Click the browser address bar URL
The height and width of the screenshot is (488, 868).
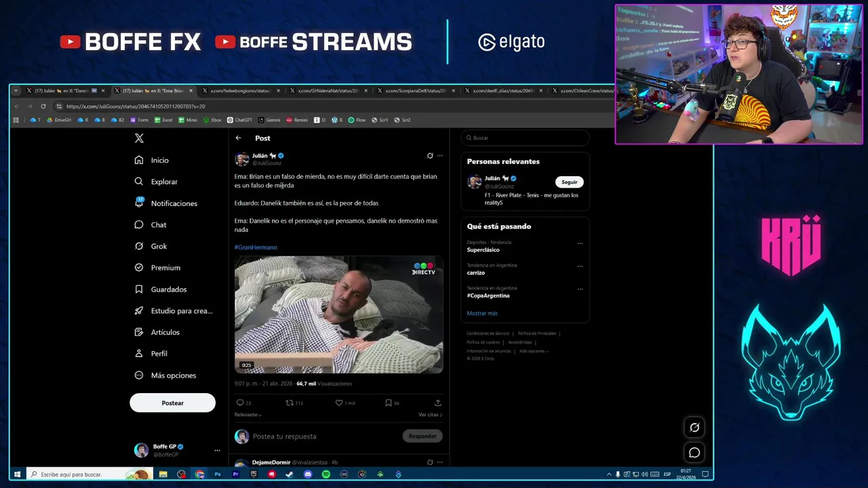coord(136,106)
